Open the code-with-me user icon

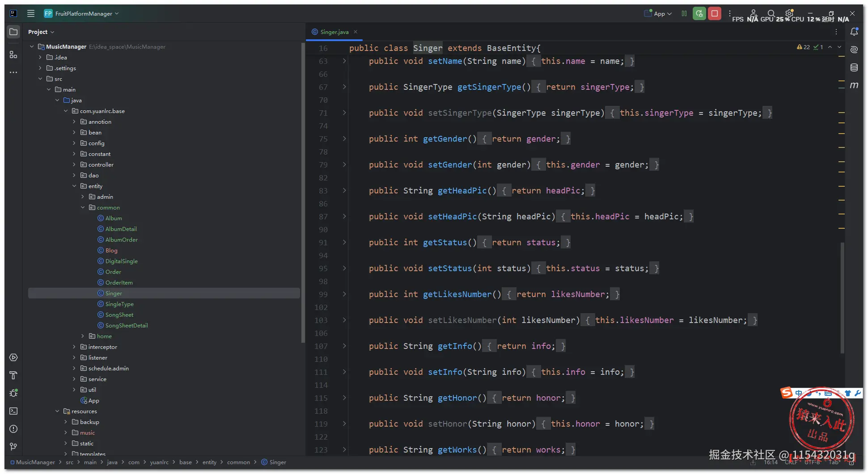click(x=753, y=13)
